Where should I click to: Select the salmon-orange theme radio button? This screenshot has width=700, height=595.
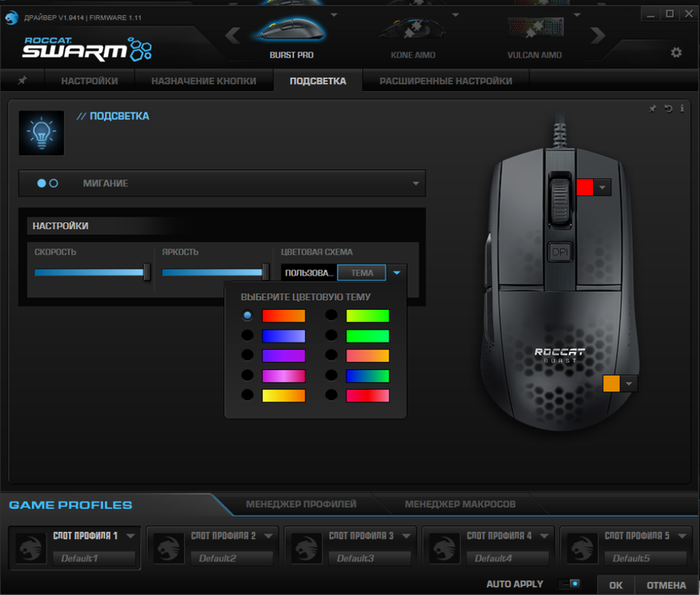click(331, 355)
